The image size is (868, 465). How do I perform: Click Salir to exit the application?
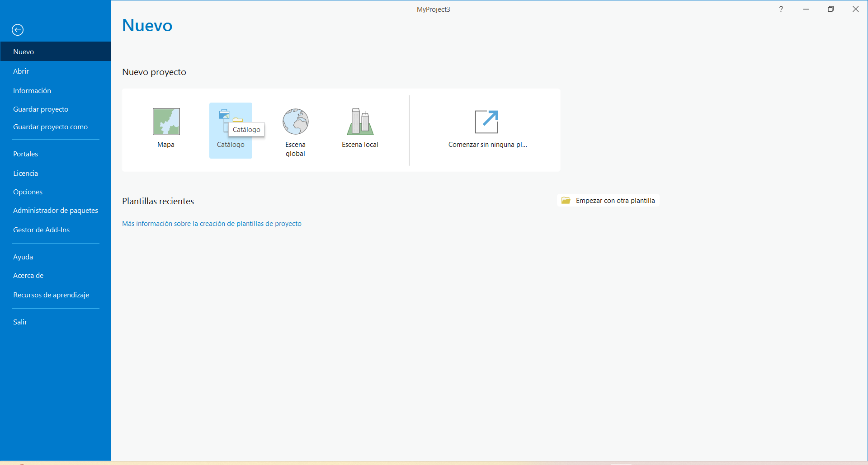20,322
